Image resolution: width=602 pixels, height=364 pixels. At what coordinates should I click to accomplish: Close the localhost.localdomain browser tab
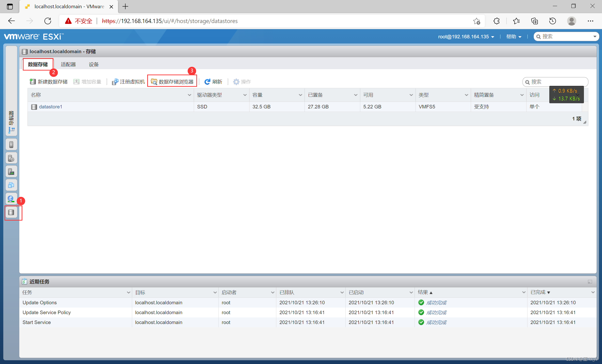[x=111, y=7]
